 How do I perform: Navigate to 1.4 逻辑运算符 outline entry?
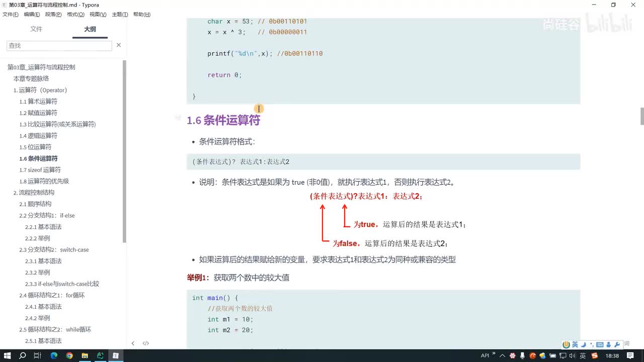(38, 136)
